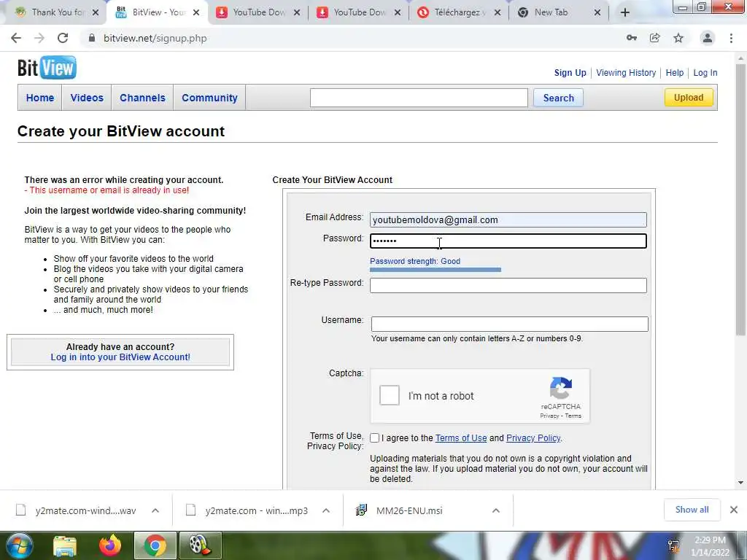This screenshot has width=747, height=560.
Task: Open the Help link
Action: (x=675, y=73)
